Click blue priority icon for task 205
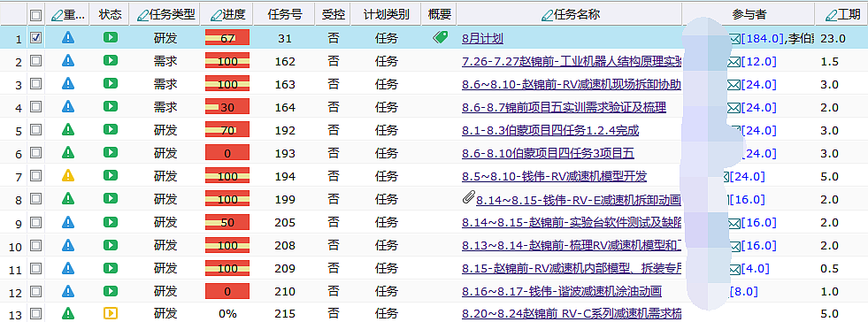The image size is (868, 322). (x=67, y=222)
